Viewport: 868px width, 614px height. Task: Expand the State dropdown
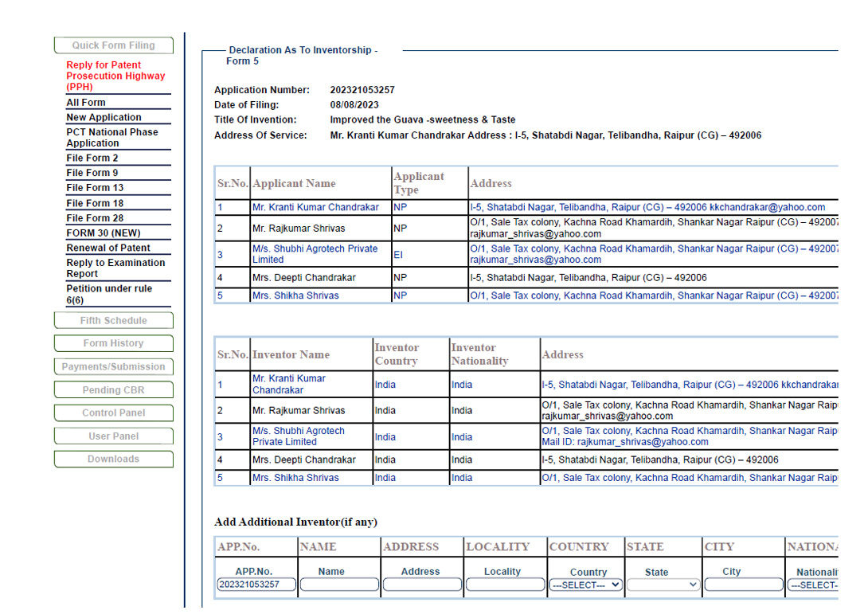point(663,585)
